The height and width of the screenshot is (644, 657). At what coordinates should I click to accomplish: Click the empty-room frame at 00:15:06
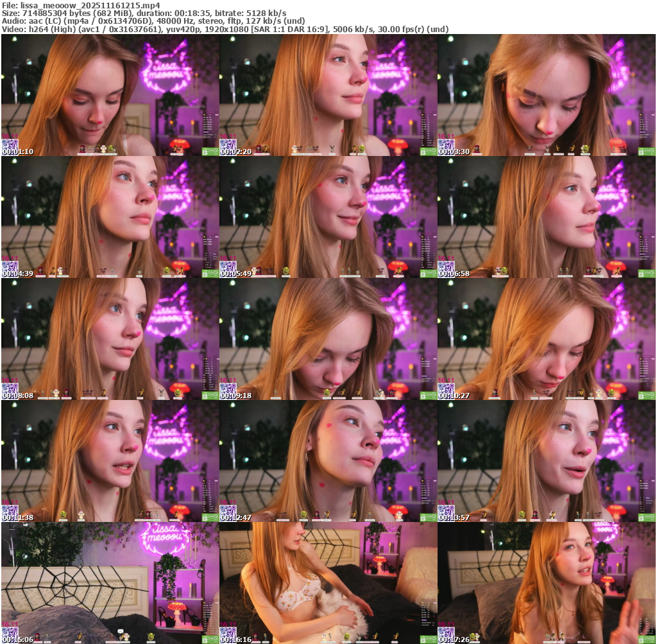click(110, 583)
